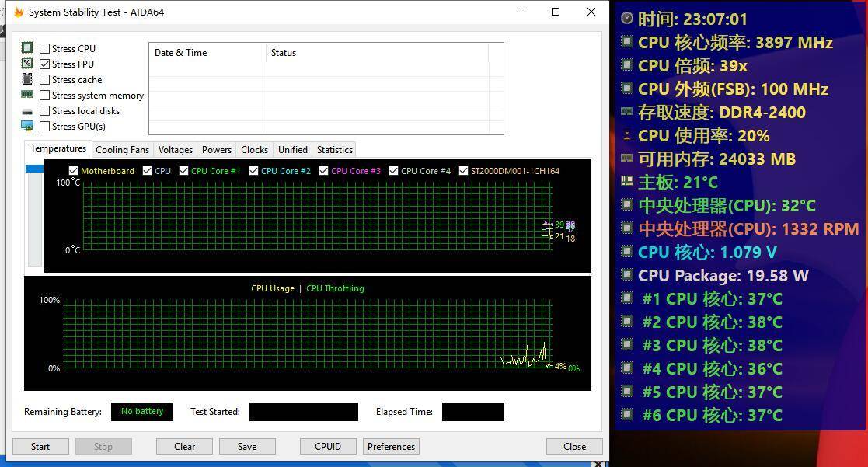Start the stability test
This screenshot has height=467, width=868.
(x=40, y=447)
